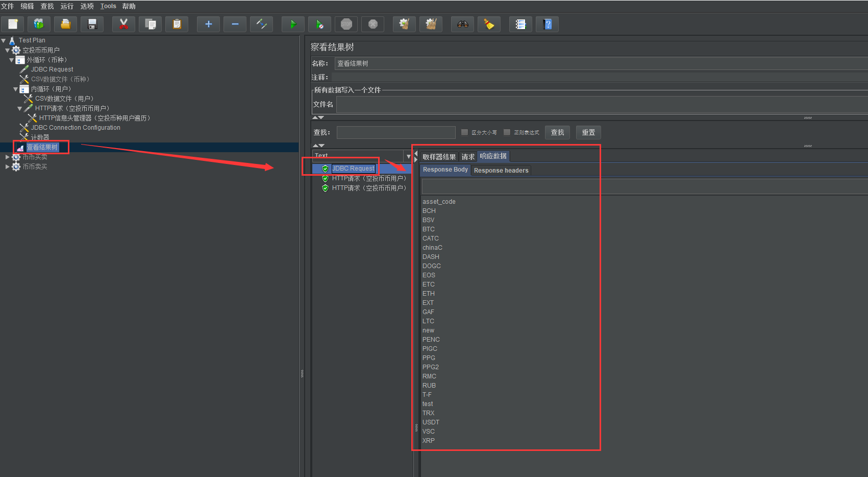Screen dimensions: 868x477
Task: Toggle the 区分大小写 checkbox
Action: click(x=464, y=132)
